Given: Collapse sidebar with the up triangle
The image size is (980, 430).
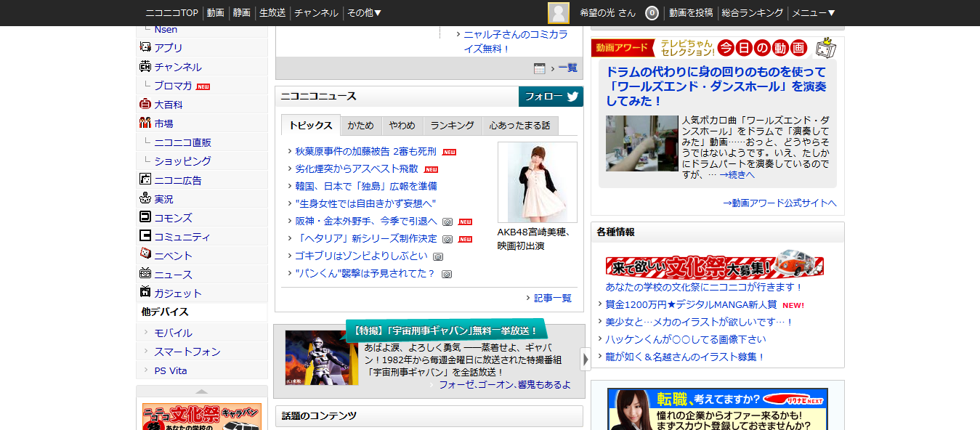Looking at the screenshot, I should (x=202, y=392).
